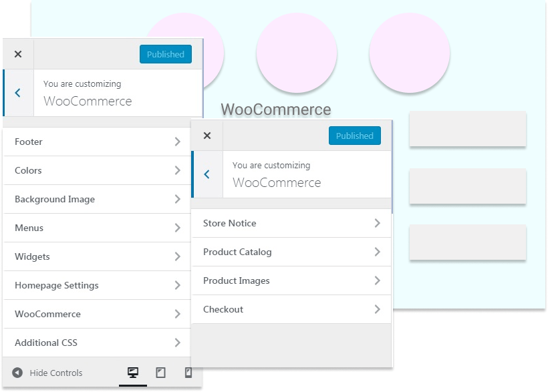Image resolution: width=548 pixels, height=392 pixels.
Task: Click the Published button in right panel
Action: 354,136
